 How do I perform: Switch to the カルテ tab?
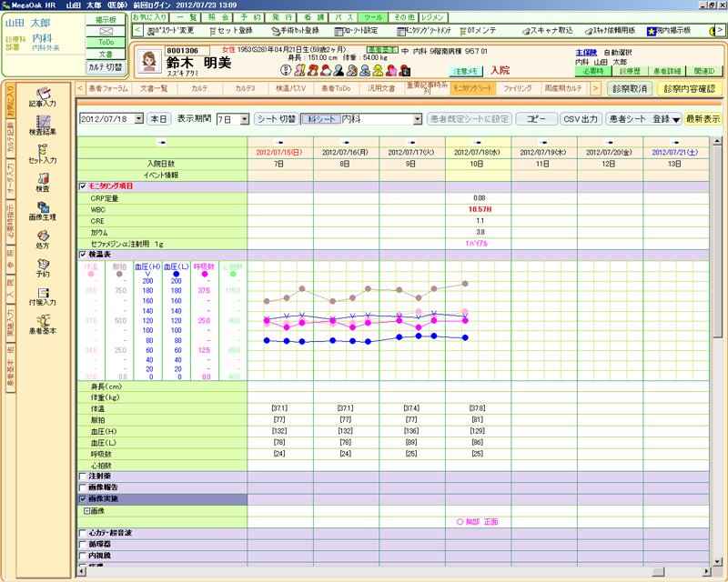[199, 88]
